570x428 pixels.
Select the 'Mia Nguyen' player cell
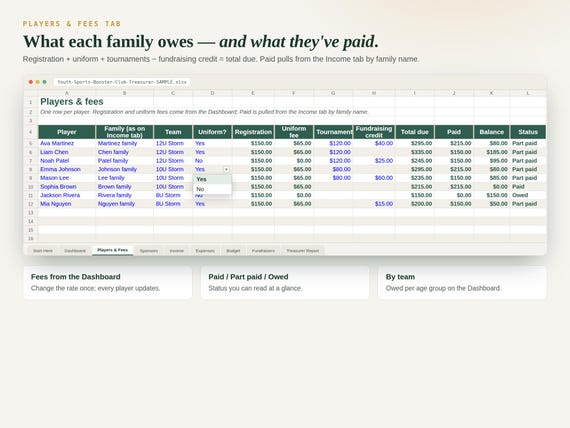[x=67, y=204]
